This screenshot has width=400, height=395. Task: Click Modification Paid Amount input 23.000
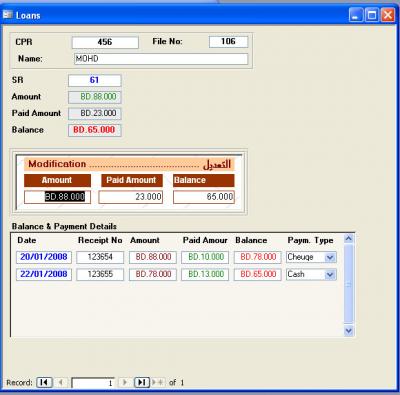pos(131,197)
